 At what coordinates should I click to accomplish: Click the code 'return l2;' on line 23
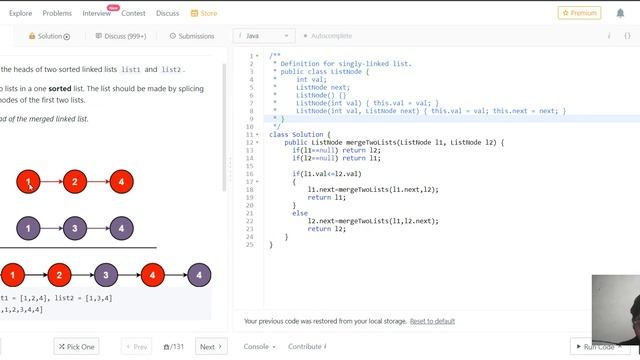coord(327,229)
